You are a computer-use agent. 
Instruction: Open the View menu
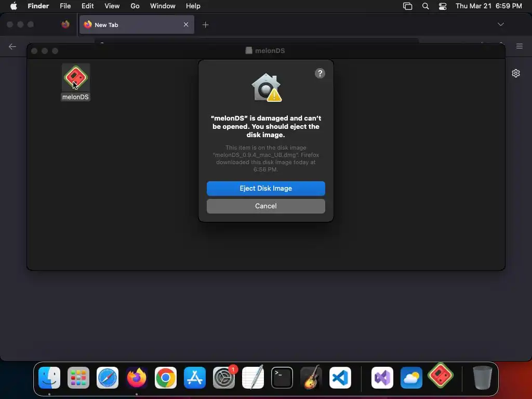(112, 6)
